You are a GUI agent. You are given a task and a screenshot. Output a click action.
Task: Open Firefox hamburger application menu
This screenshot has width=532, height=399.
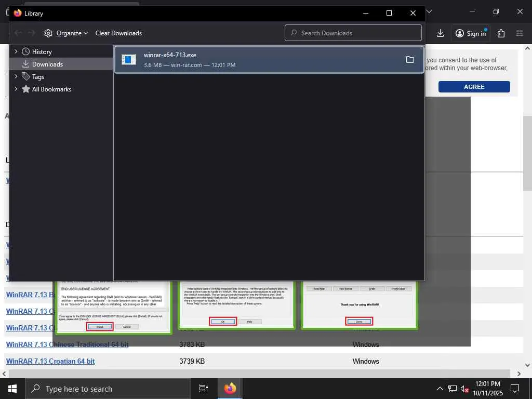tap(520, 33)
